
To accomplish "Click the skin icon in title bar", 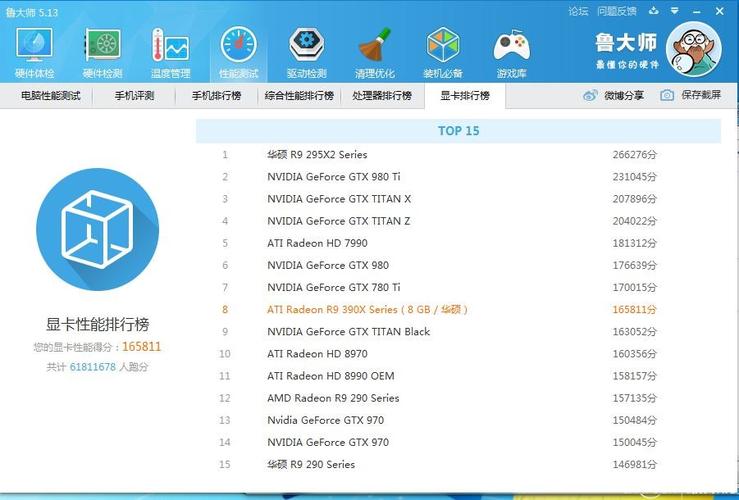I will pos(654,11).
